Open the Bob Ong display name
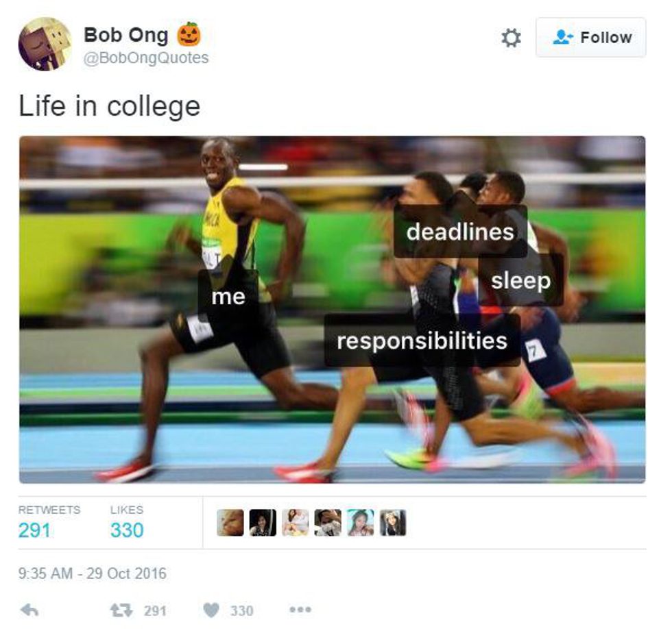The image size is (672, 629). coord(125,35)
